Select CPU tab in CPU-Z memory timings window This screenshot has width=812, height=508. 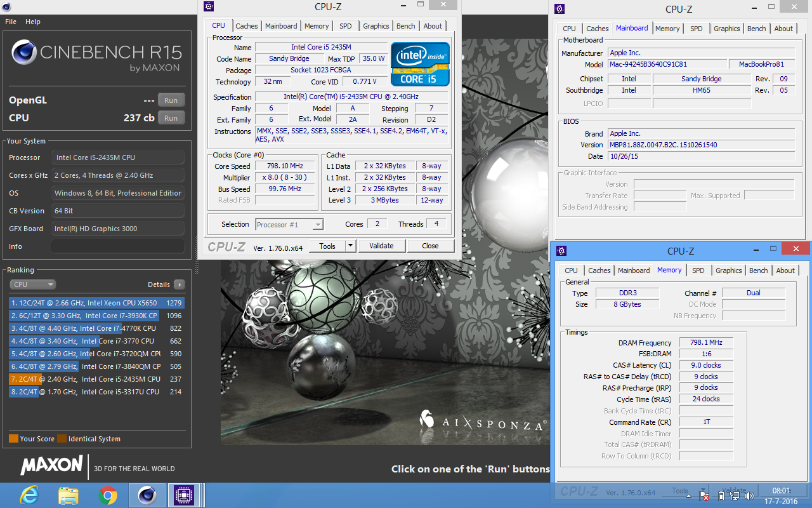[x=572, y=271]
